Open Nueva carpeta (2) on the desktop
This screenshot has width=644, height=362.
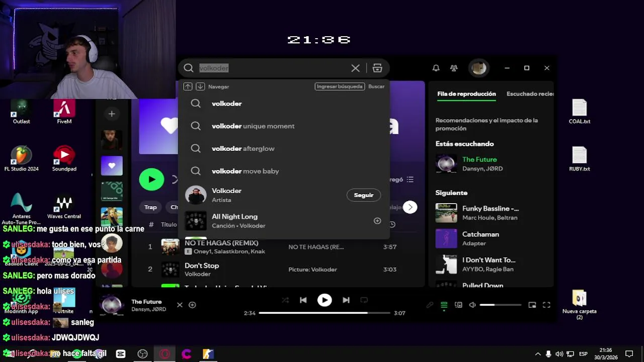(x=580, y=304)
